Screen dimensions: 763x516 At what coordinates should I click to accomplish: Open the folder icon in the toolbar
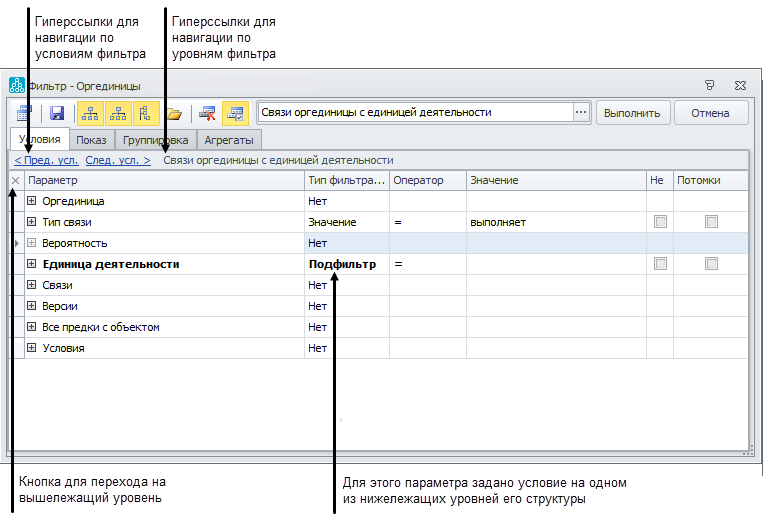[x=174, y=113]
